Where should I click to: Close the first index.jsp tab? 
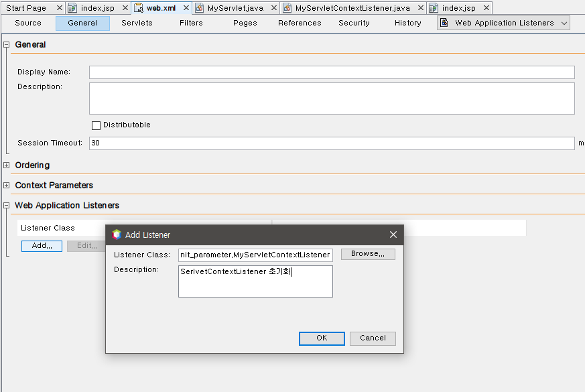125,8
